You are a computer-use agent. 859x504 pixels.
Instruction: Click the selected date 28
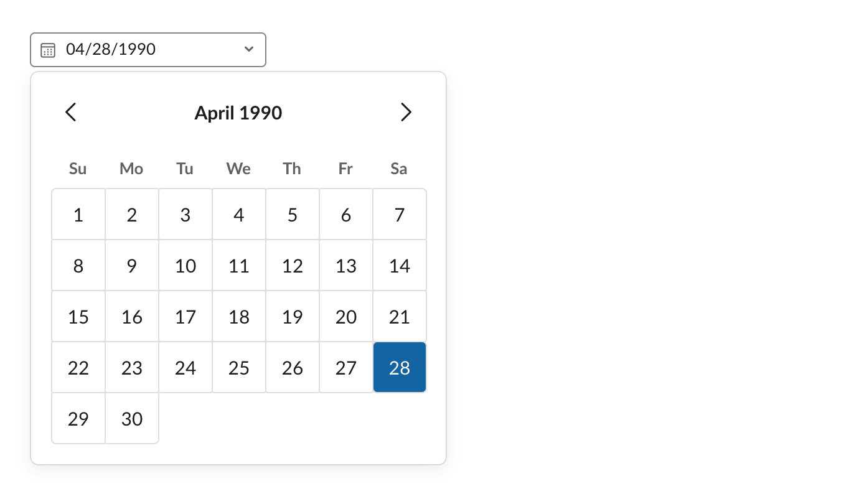399,367
